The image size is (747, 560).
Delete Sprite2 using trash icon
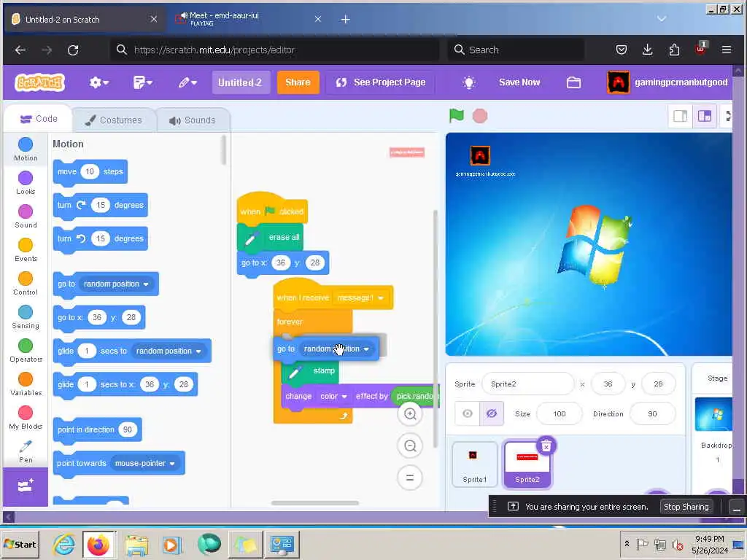tap(546, 446)
